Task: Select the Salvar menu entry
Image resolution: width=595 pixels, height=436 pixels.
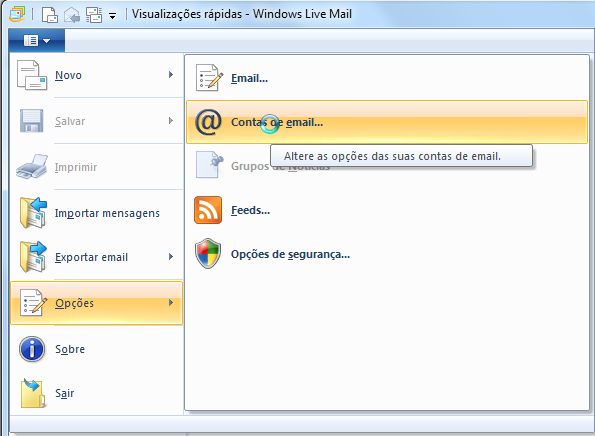Action: tap(96, 121)
